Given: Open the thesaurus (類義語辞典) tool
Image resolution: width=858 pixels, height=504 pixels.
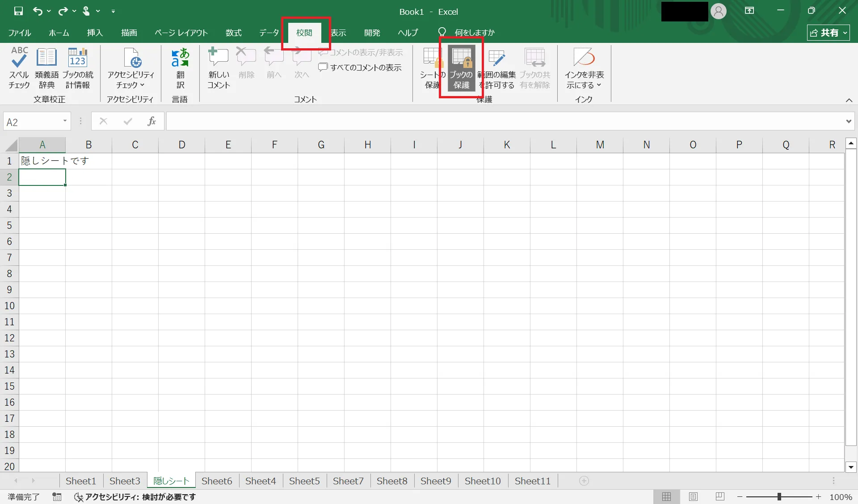Looking at the screenshot, I should (x=46, y=67).
